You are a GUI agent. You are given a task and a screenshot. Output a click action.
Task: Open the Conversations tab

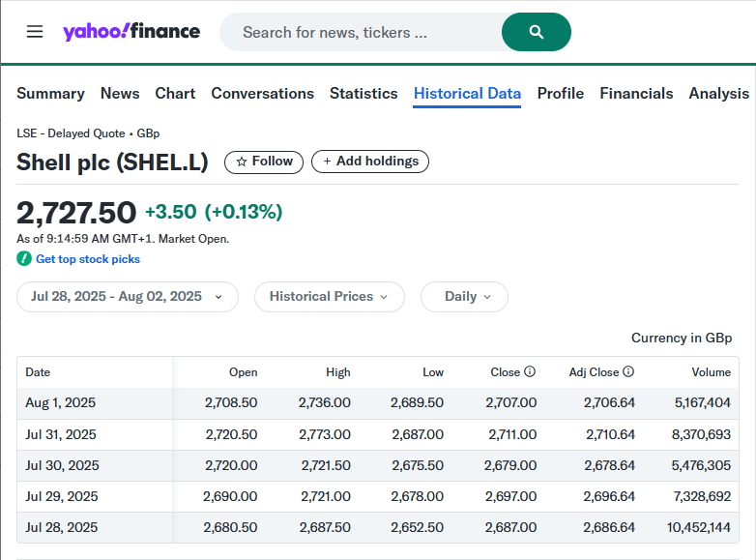pyautogui.click(x=263, y=93)
